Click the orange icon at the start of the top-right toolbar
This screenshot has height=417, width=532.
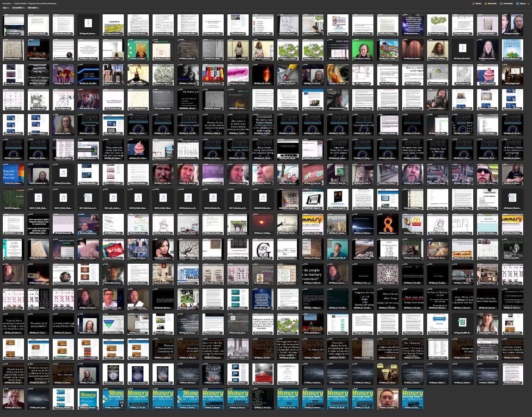(x=474, y=3)
